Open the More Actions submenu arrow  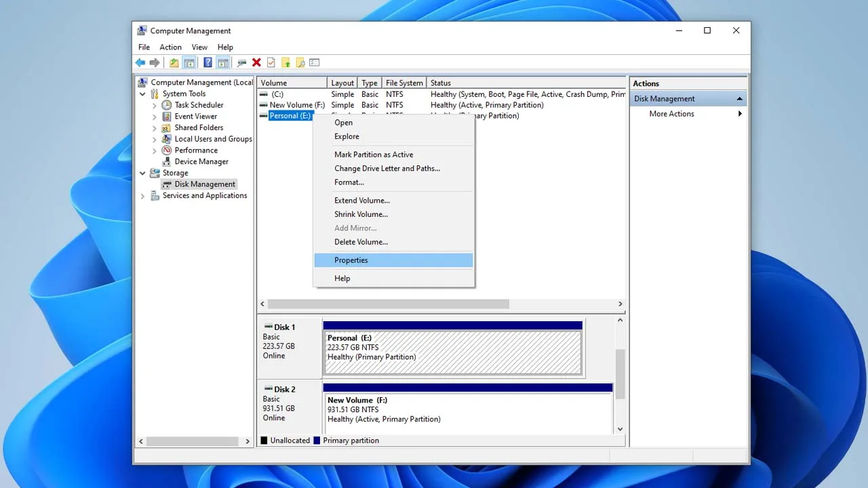[x=740, y=114]
